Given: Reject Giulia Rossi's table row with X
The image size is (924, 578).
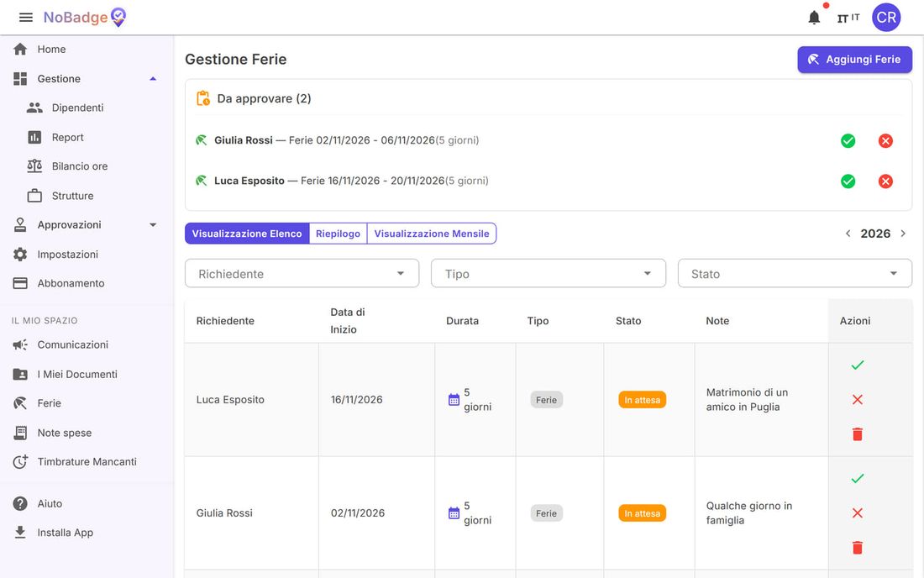Looking at the screenshot, I should pyautogui.click(x=858, y=513).
